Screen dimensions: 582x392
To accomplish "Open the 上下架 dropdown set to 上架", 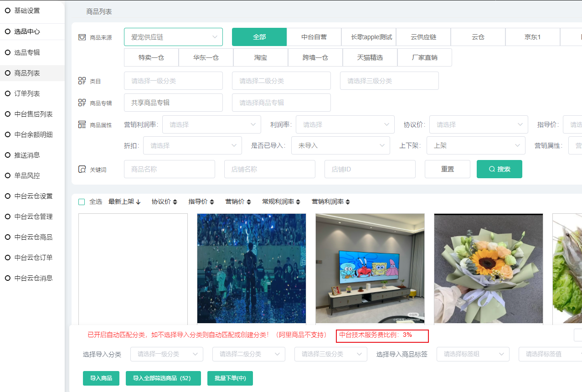I will pyautogui.click(x=475, y=145).
